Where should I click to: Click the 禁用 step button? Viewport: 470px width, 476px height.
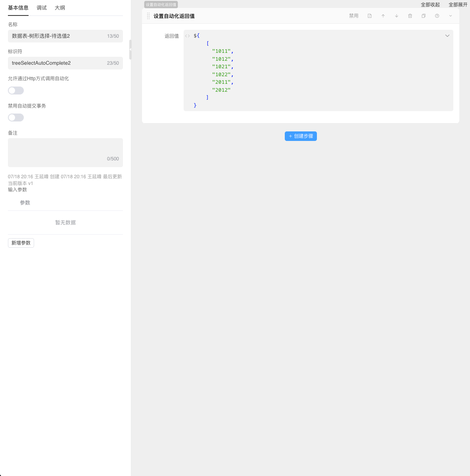354,16
